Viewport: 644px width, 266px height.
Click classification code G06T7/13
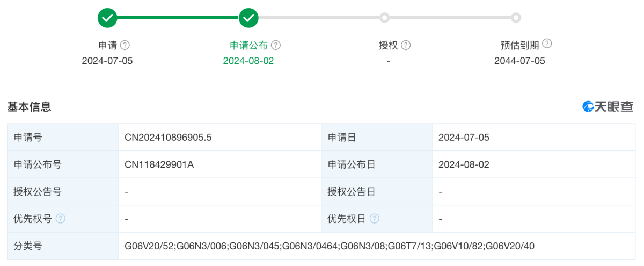tap(409, 246)
